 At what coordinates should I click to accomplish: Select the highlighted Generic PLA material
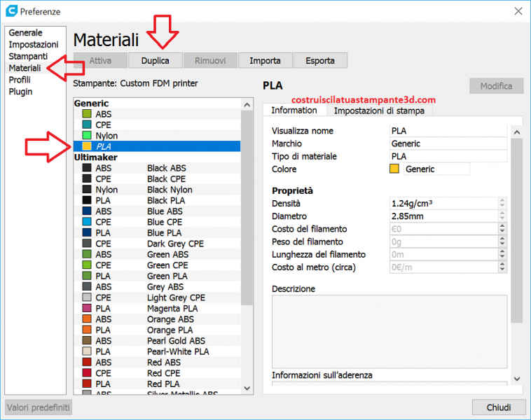coord(157,146)
